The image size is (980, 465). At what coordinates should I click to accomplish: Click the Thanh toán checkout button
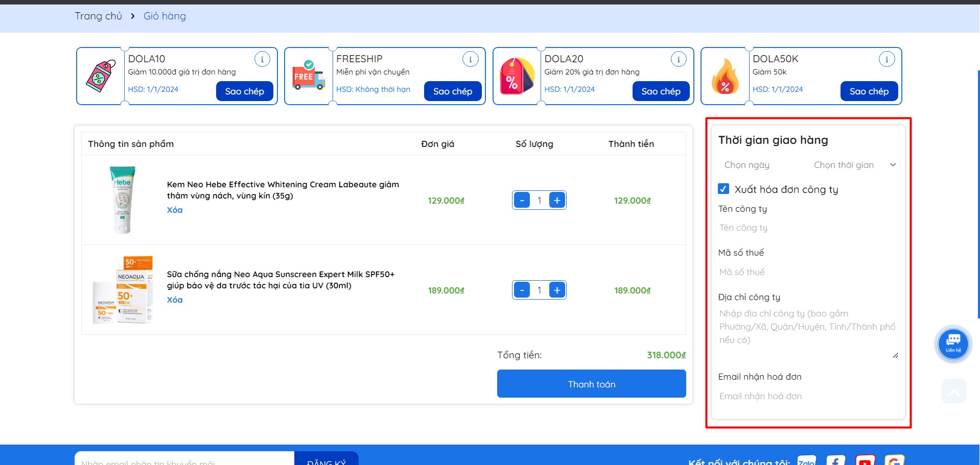592,384
